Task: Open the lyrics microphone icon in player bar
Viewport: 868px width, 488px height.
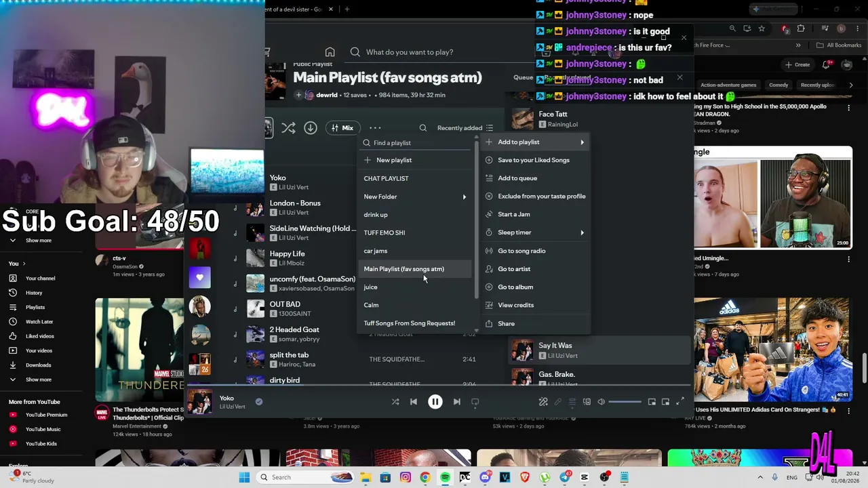Action: [x=558, y=402]
